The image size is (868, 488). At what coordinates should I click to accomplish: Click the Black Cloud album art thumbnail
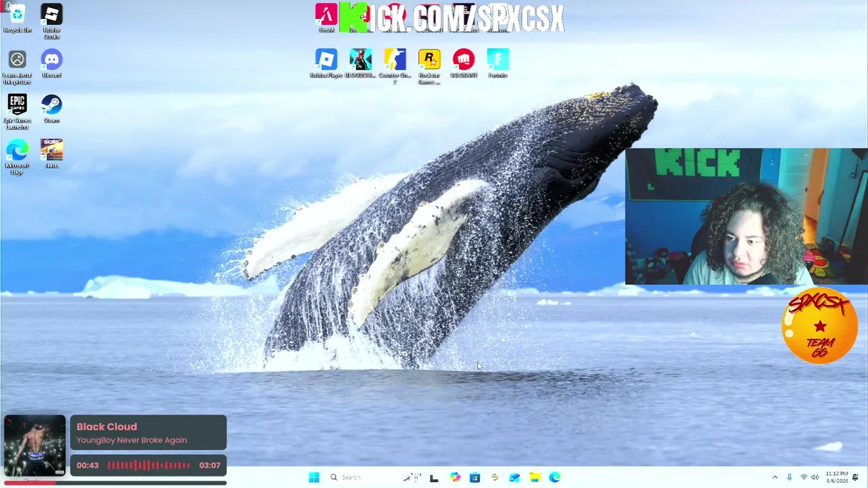point(35,446)
